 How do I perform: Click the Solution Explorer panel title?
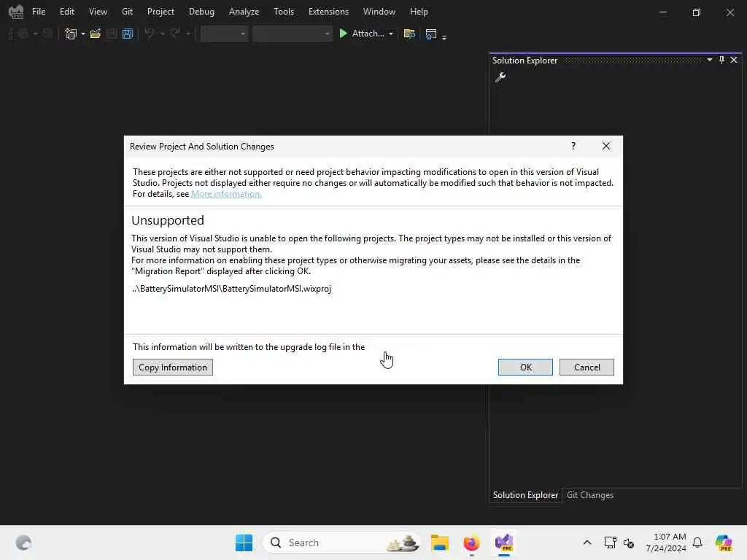525,61
